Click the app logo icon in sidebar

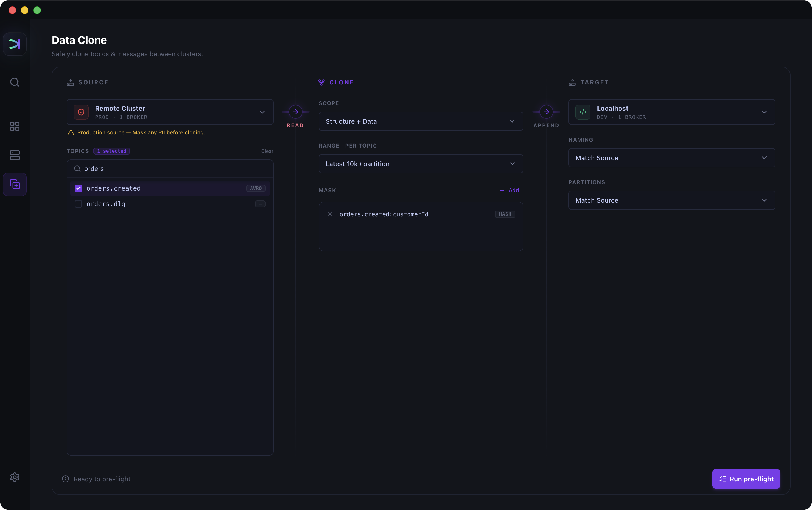point(15,44)
